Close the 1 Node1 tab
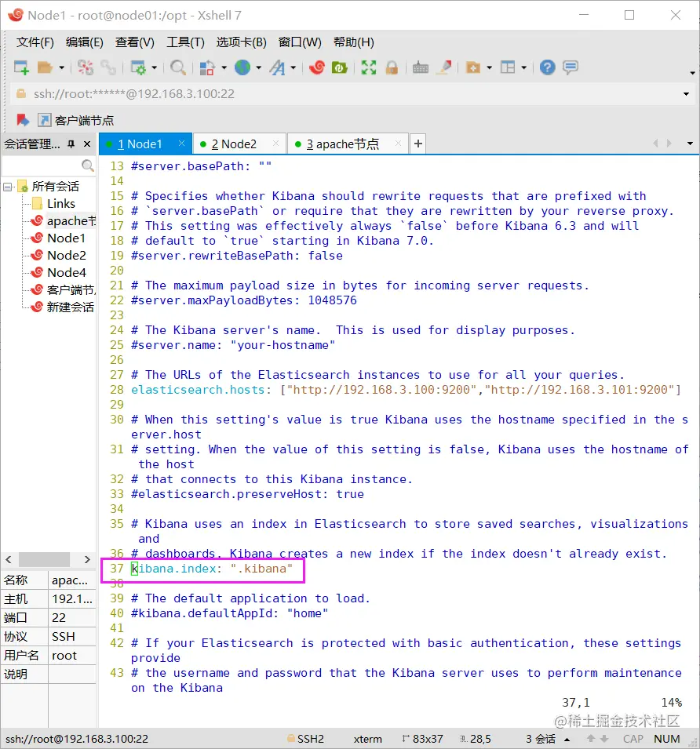 181,144
